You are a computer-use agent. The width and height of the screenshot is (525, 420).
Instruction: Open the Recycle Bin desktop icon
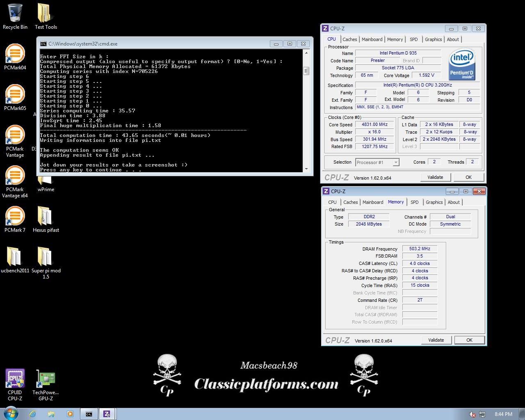[15, 16]
